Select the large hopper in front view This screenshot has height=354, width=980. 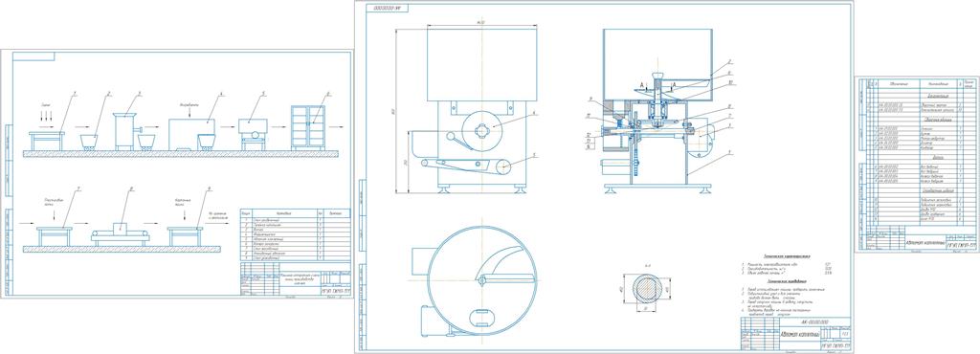click(482, 64)
